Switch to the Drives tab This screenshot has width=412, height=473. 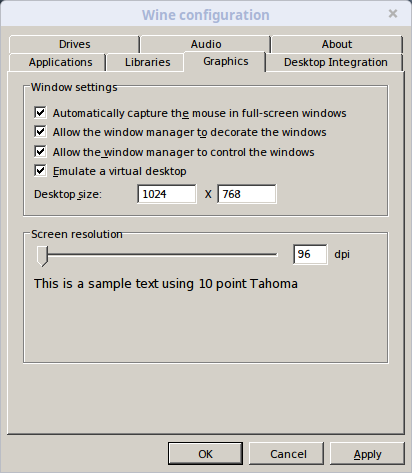click(74, 44)
